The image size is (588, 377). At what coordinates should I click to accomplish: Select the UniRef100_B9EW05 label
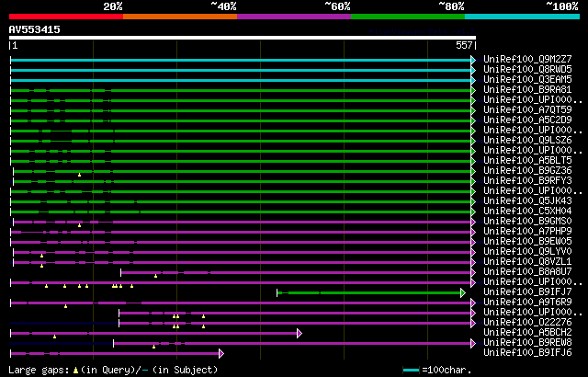point(527,242)
